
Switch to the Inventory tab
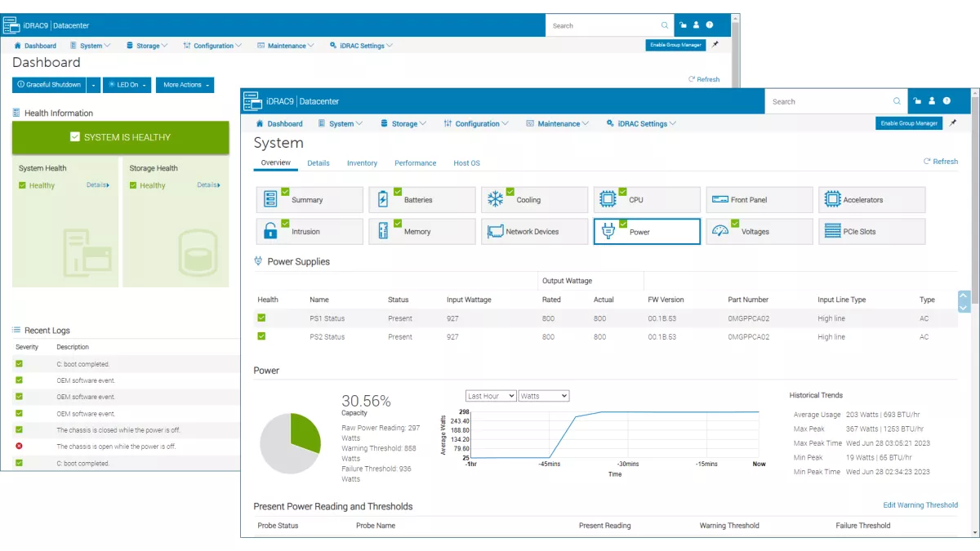point(362,163)
